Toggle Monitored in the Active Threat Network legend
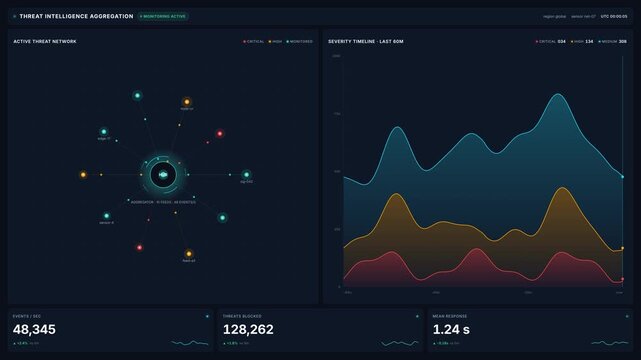 299,42
